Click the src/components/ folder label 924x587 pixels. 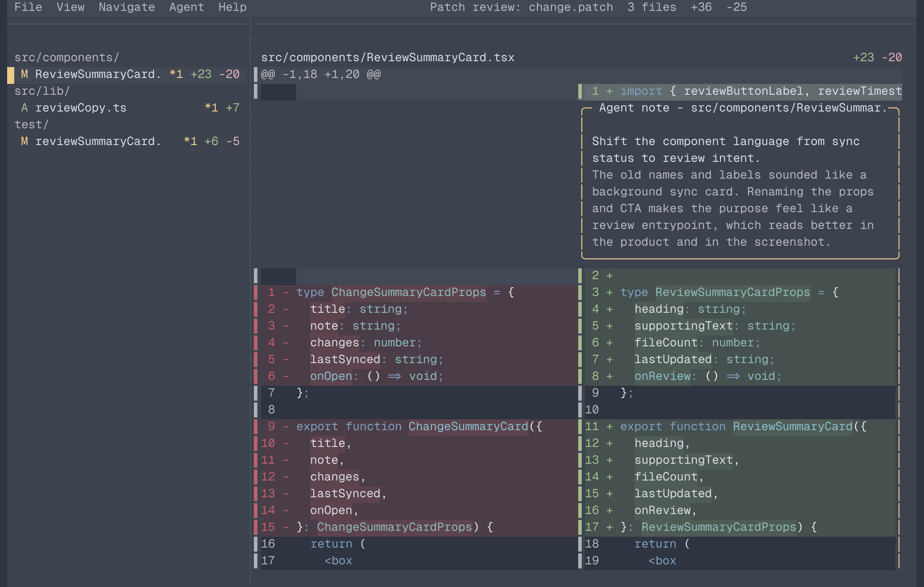67,57
